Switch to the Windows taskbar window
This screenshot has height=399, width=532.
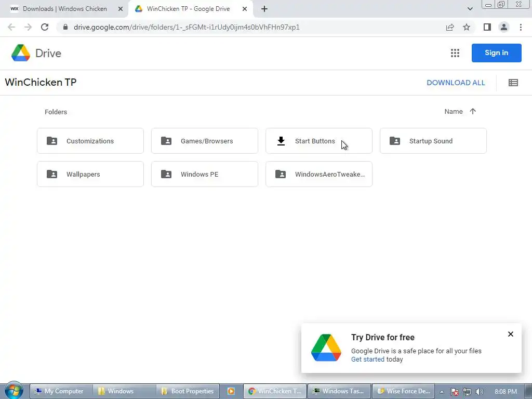pos(124,391)
